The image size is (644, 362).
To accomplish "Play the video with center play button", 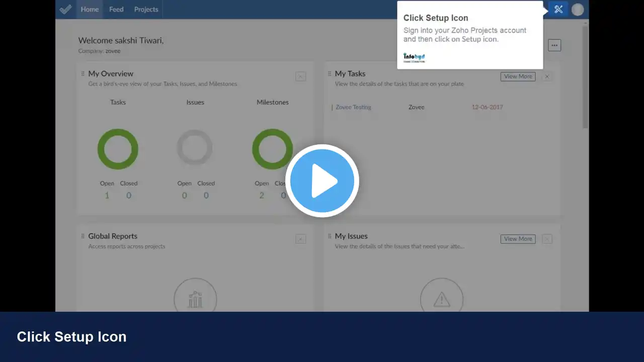I will tap(322, 181).
